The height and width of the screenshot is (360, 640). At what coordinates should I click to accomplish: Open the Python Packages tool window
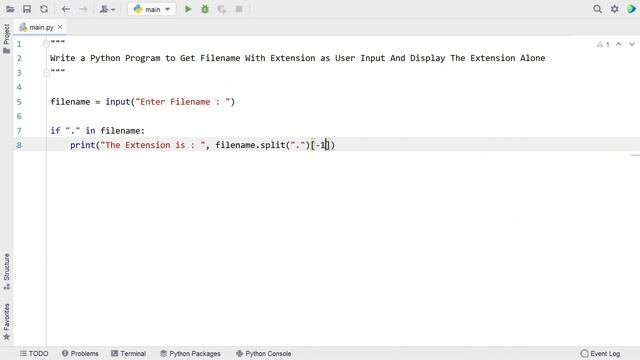click(x=190, y=353)
